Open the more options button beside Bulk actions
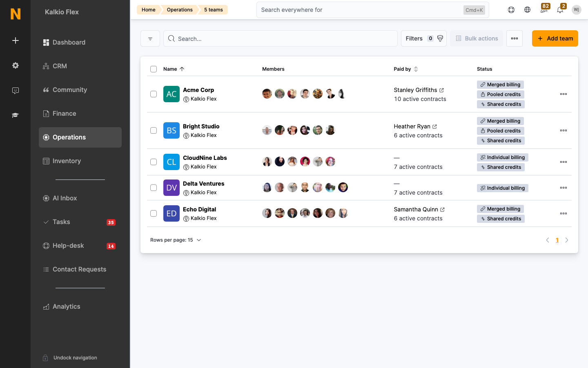This screenshot has width=588, height=368. point(514,38)
